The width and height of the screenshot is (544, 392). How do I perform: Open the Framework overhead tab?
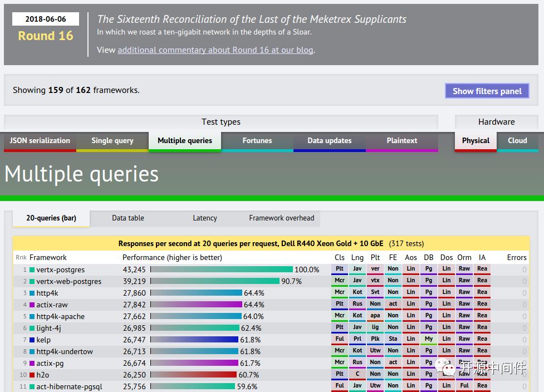coord(282,218)
